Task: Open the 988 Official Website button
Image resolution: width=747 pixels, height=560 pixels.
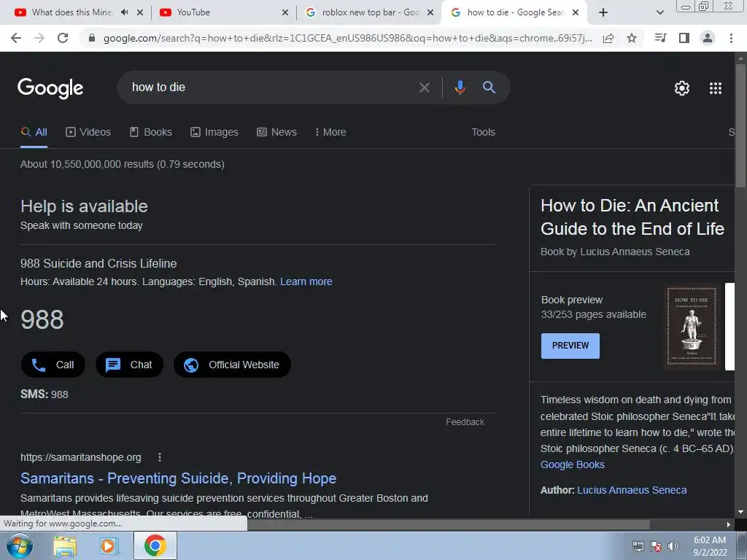Action: tap(232, 365)
